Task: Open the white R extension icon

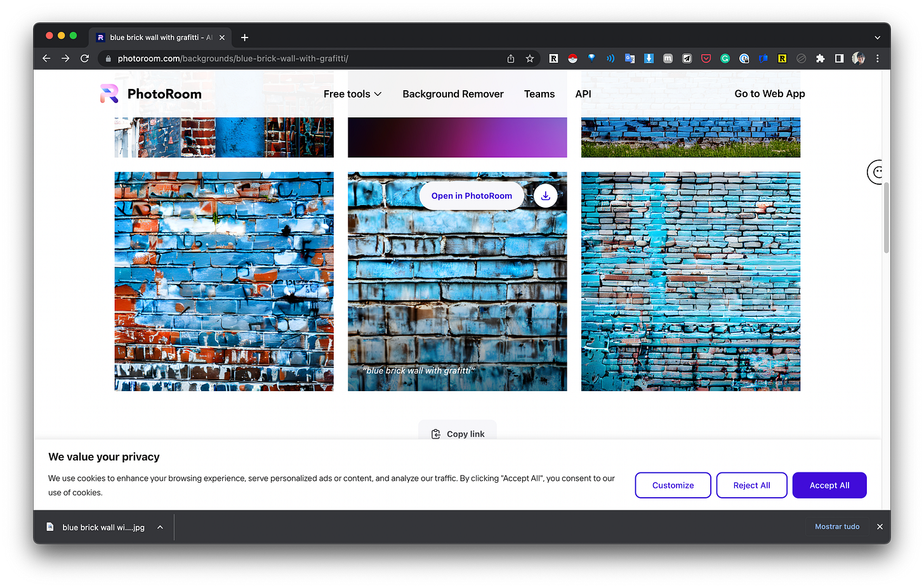Action: (x=553, y=58)
